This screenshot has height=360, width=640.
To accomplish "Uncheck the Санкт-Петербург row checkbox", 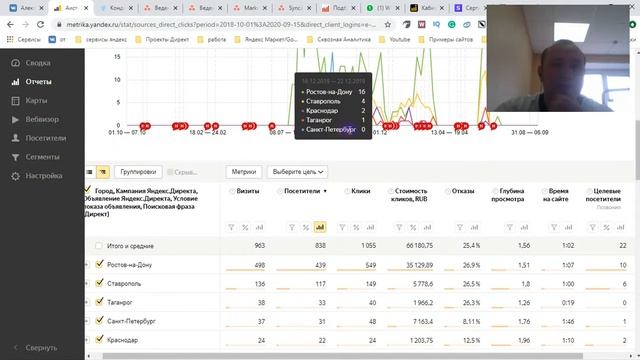I will tap(99, 320).
